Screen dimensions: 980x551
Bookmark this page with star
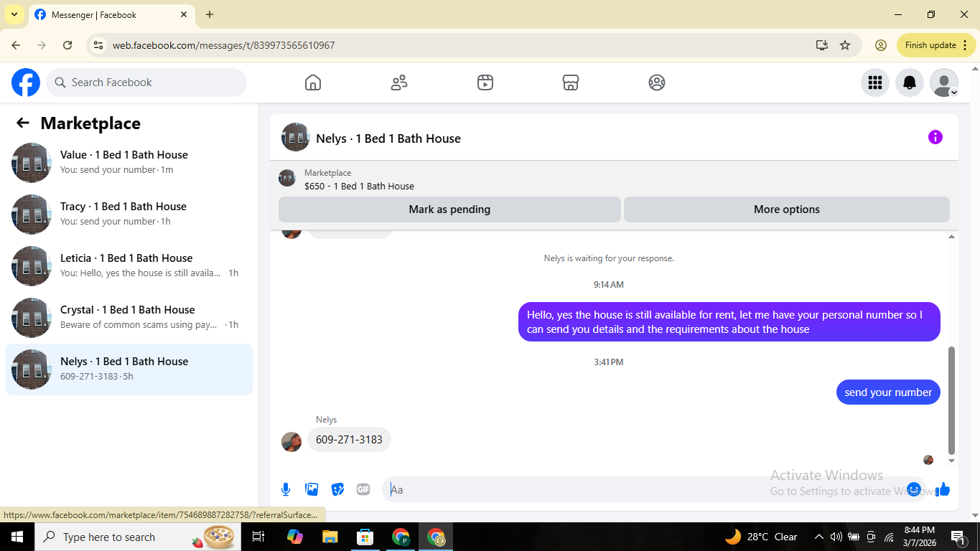tap(845, 45)
